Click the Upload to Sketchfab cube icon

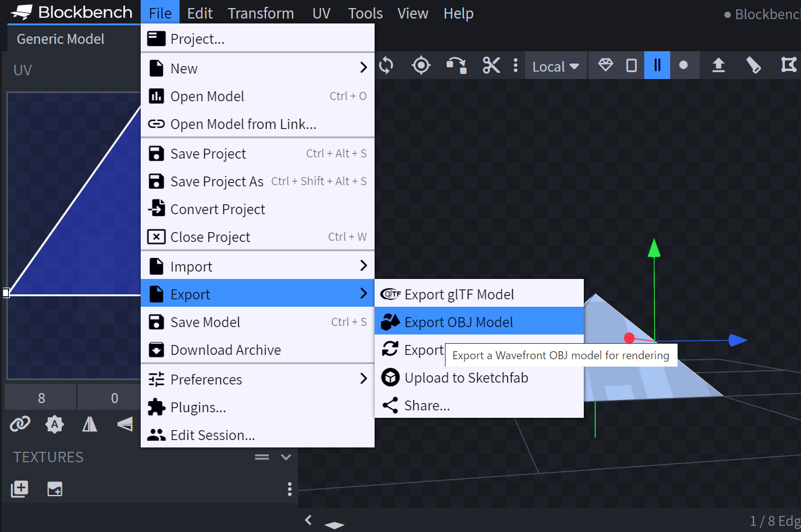pyautogui.click(x=390, y=378)
